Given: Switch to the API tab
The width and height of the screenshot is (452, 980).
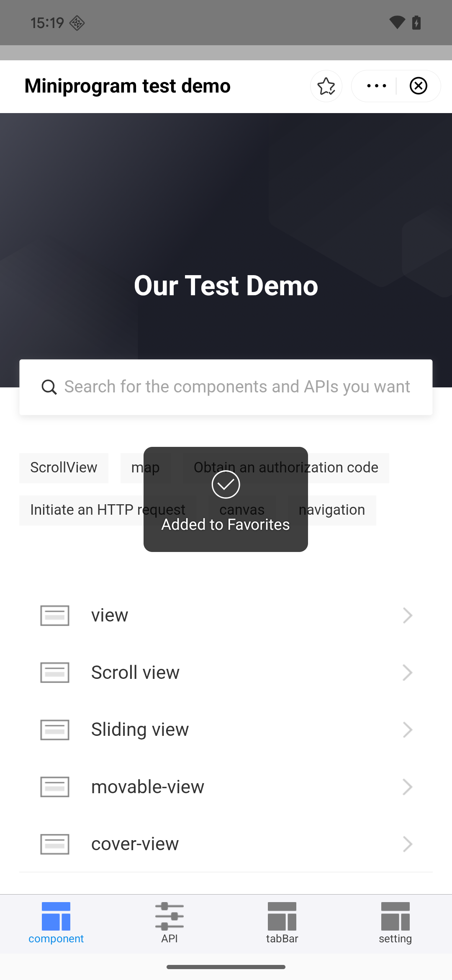Looking at the screenshot, I should point(169,923).
